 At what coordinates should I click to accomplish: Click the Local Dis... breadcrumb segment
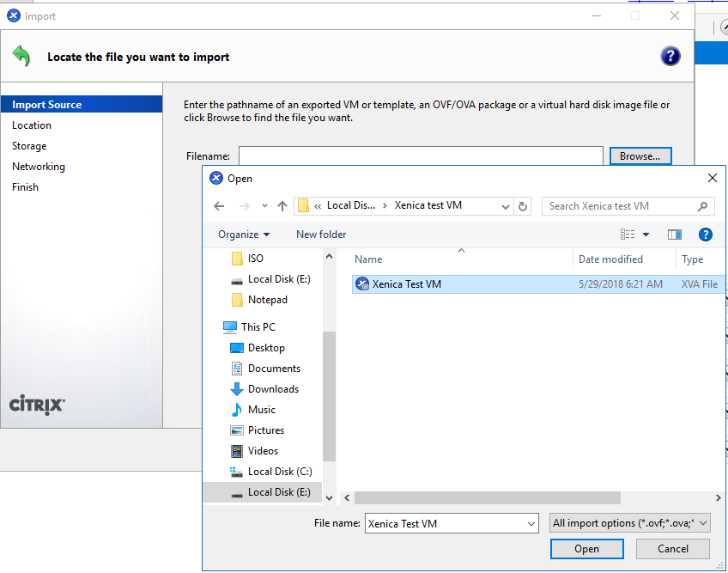click(351, 205)
